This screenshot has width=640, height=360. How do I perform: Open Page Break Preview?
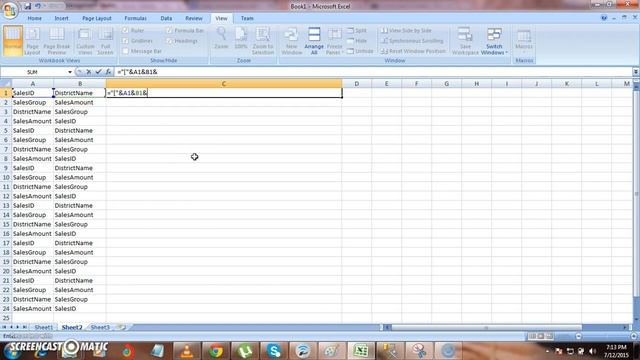coord(57,40)
